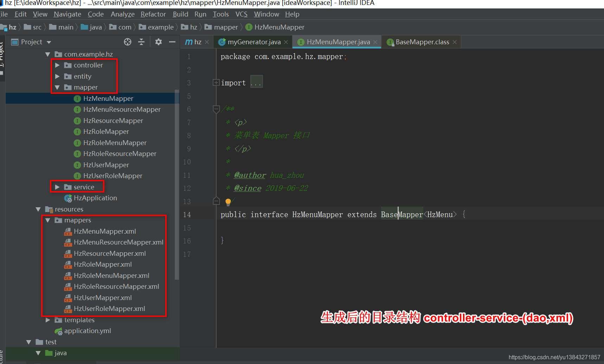The height and width of the screenshot is (364, 604).
Task: Open the VCS menu
Action: tap(241, 14)
